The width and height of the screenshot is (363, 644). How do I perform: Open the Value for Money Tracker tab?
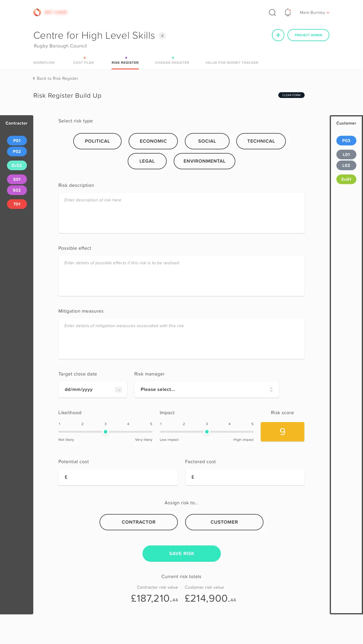pos(232,63)
